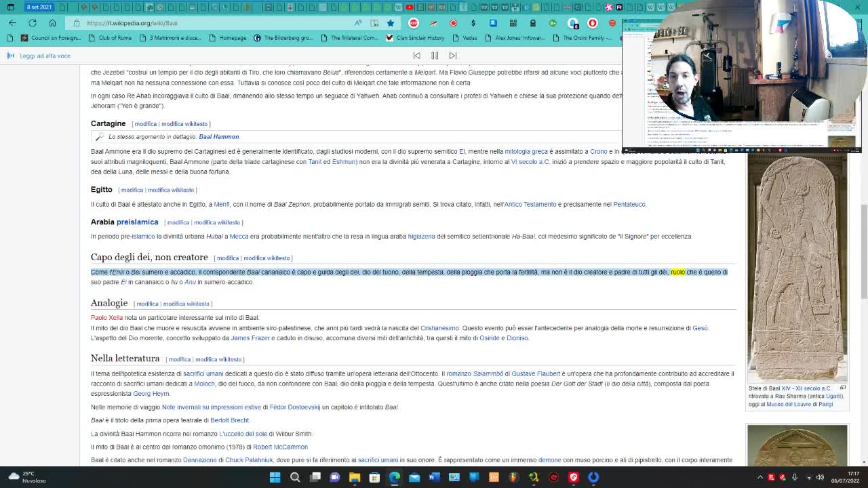Image resolution: width=868 pixels, height=488 pixels.
Task: Open the Stele di Baal image thumbnail
Action: pyautogui.click(x=797, y=268)
